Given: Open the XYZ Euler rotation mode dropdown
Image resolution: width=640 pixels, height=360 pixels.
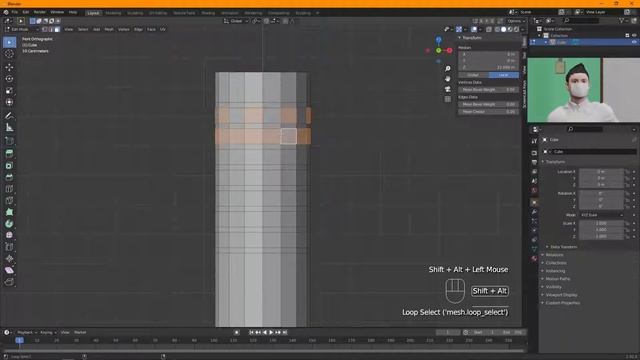Looking at the screenshot, I should (602, 215).
